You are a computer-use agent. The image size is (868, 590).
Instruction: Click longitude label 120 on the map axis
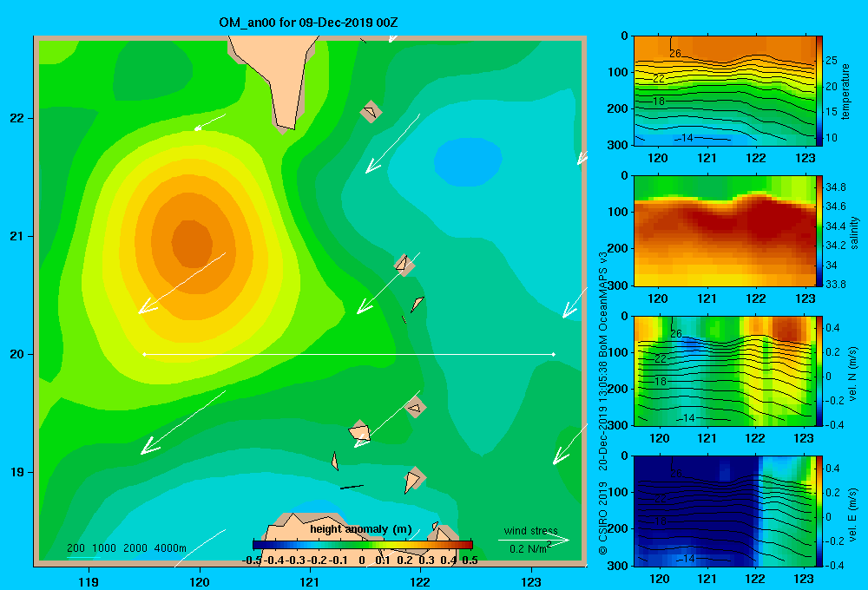point(200,581)
